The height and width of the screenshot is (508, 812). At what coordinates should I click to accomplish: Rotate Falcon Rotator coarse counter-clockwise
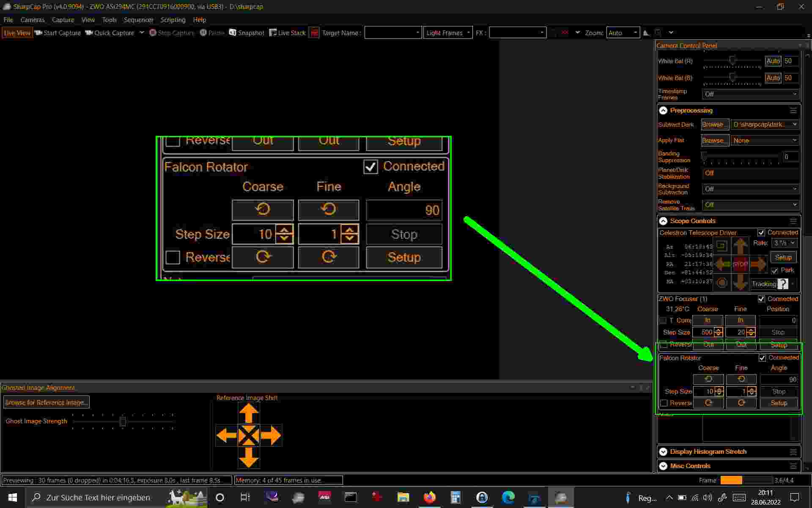tap(708, 379)
